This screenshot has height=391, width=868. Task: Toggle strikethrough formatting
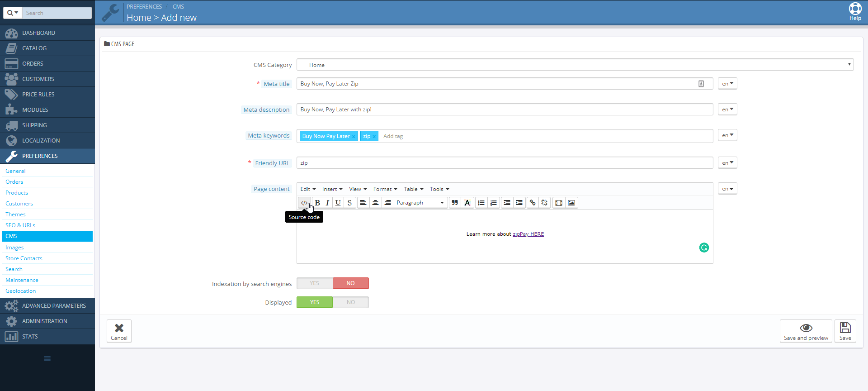[349, 203]
